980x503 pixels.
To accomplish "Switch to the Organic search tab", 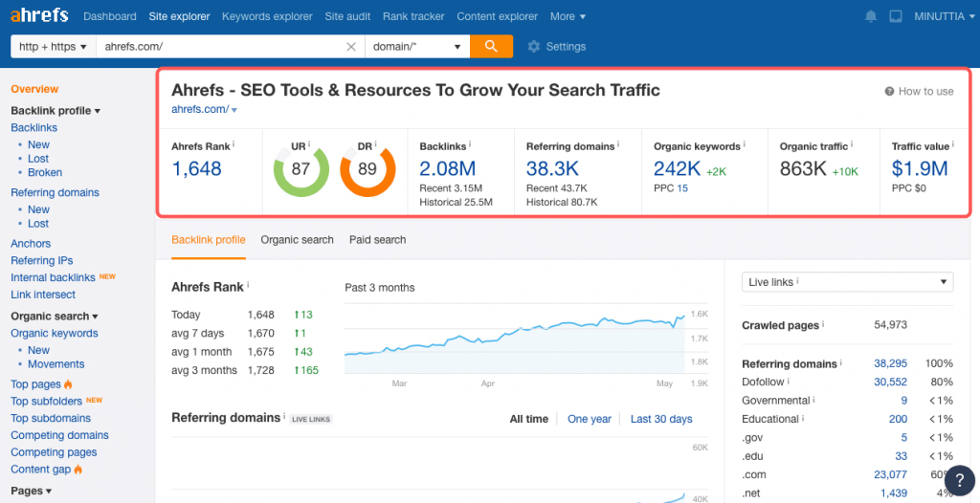I will 297,240.
